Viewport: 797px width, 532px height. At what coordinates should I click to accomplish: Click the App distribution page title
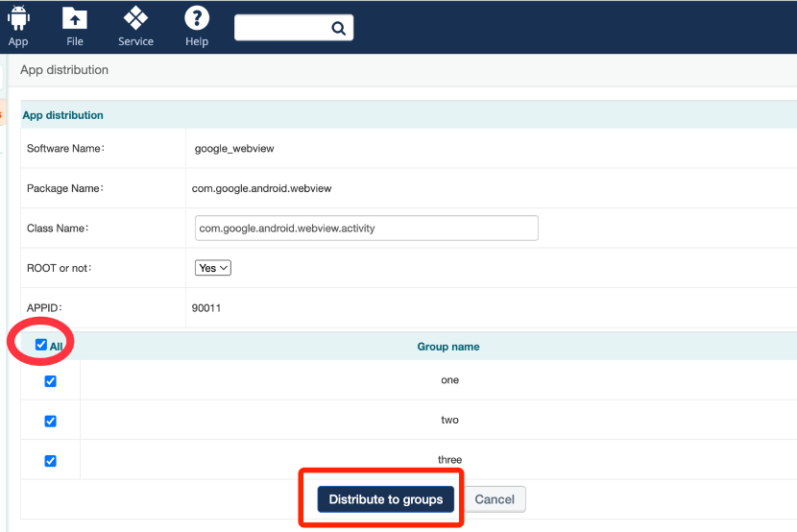64,69
